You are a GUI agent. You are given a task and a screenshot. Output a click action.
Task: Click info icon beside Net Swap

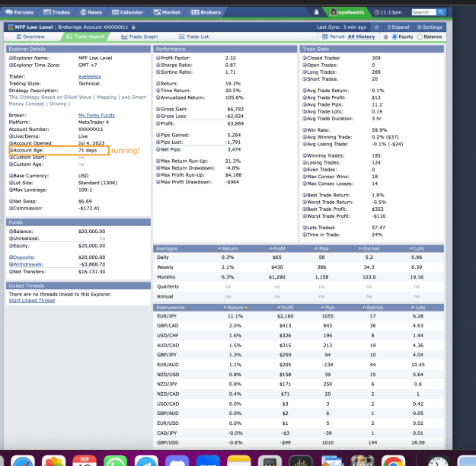pyautogui.click(x=11, y=201)
